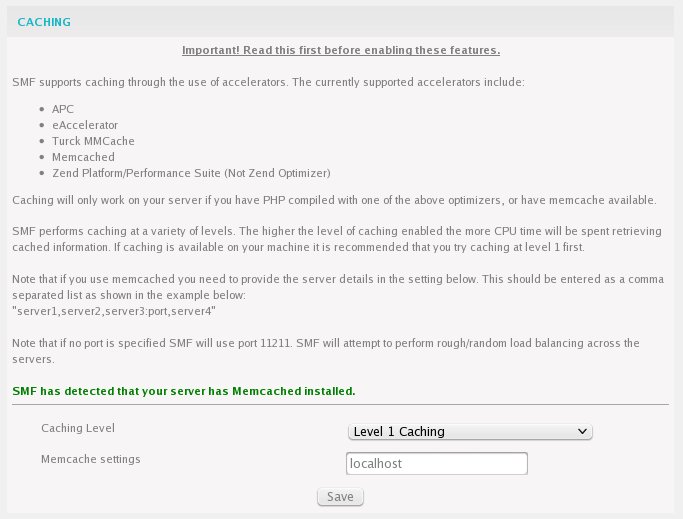Image resolution: width=683 pixels, height=519 pixels.
Task: Select the Memcached bullet entry
Action: tap(83, 157)
